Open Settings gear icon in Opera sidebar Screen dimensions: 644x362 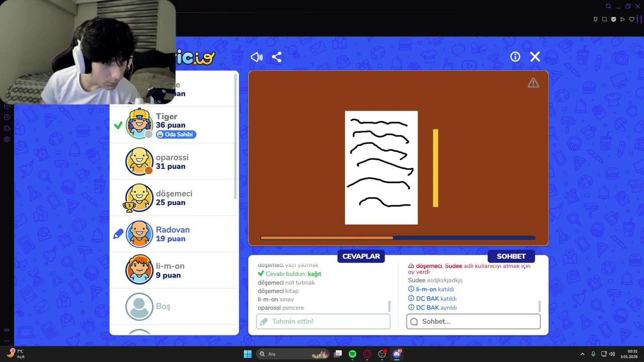7,139
